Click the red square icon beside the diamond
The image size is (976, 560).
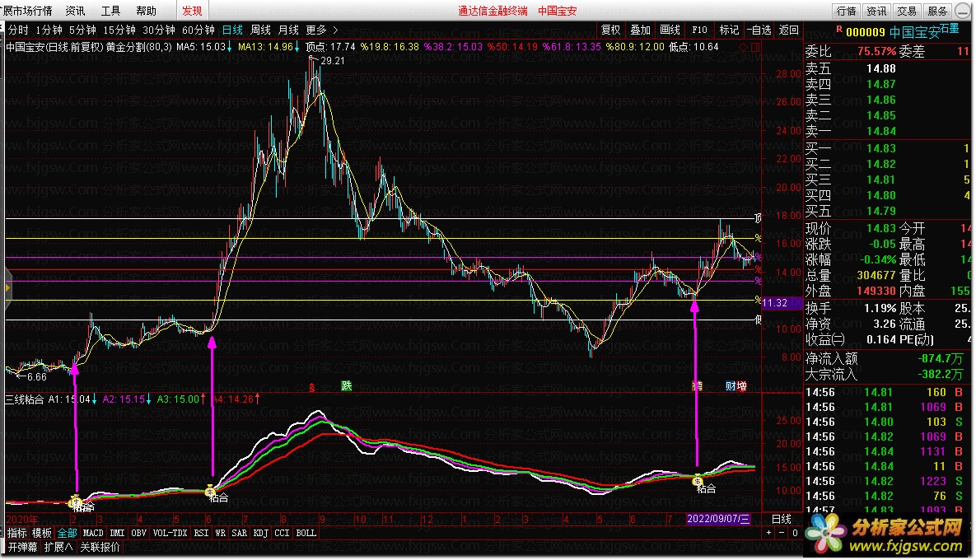(x=755, y=47)
